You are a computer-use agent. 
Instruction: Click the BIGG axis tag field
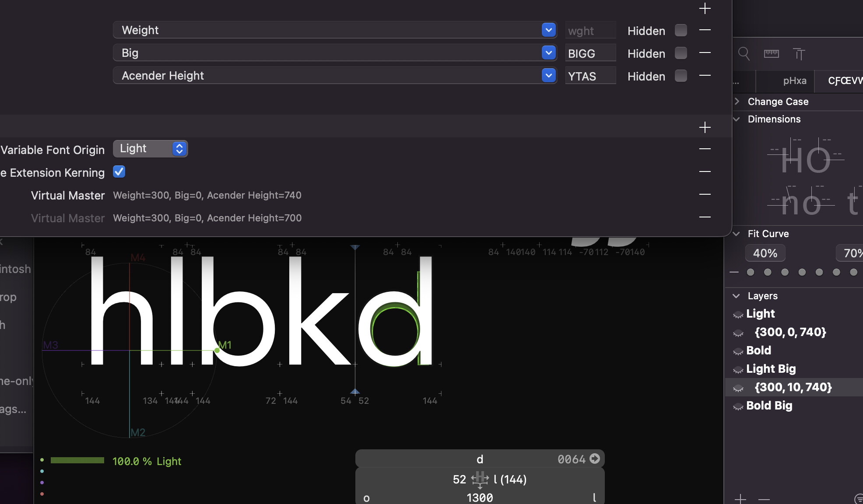590,53
